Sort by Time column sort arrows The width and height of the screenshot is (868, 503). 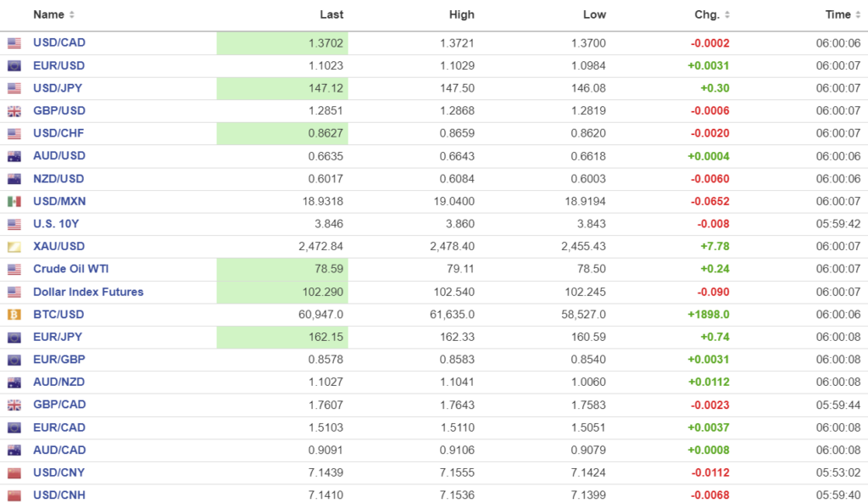click(x=857, y=15)
